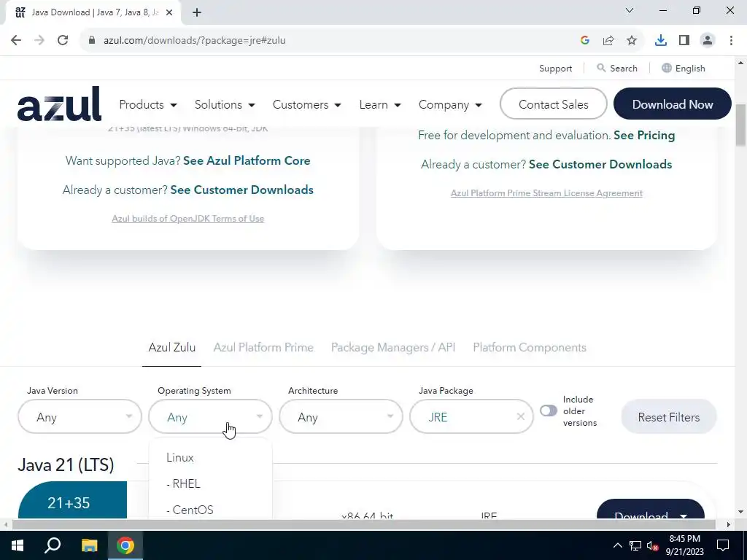The width and height of the screenshot is (747, 560).
Task: Click horizontal scrollbar thumb
Action: tap(364, 524)
